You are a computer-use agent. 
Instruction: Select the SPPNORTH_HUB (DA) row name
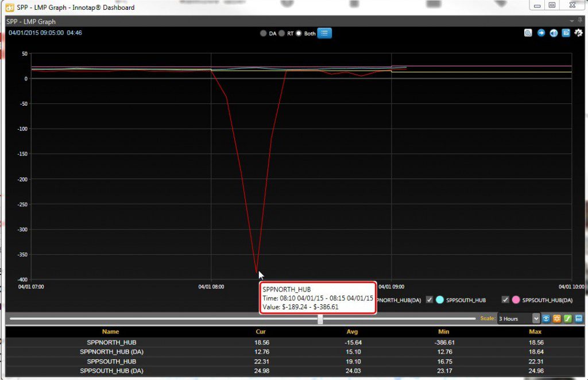pyautogui.click(x=112, y=352)
